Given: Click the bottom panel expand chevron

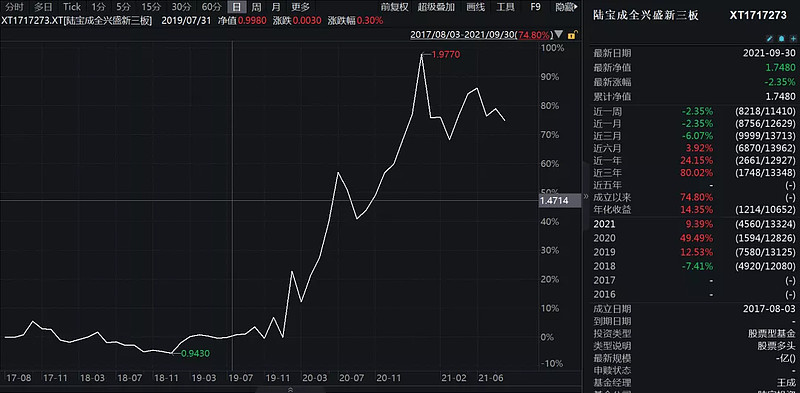Looking at the screenshot, I should pyautogui.click(x=291, y=389).
